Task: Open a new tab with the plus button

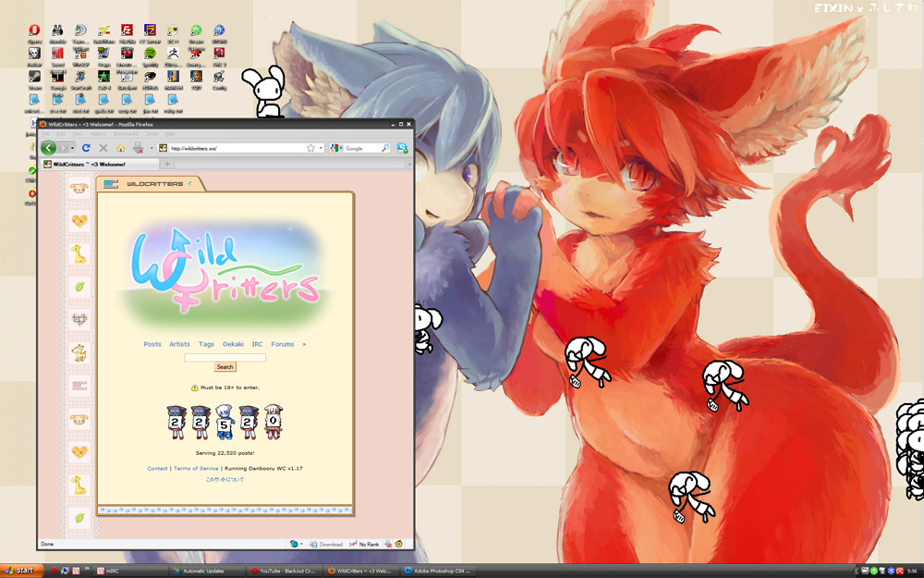Action: coord(166,164)
